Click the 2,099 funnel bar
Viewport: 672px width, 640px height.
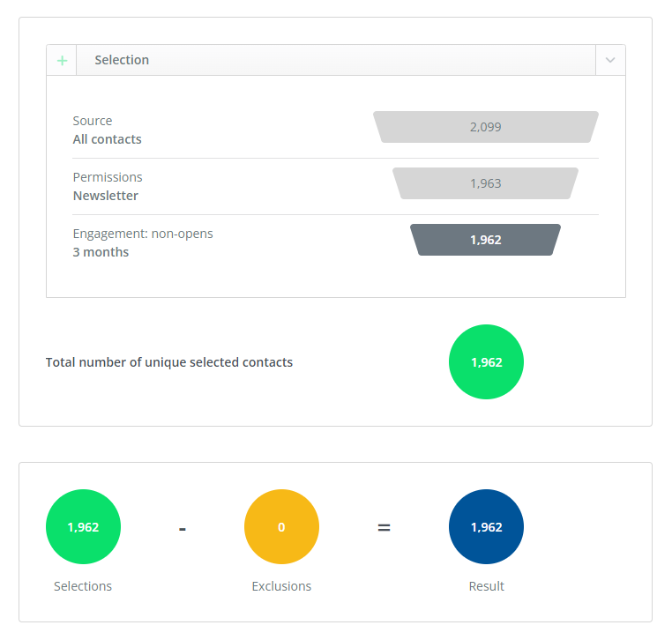485,127
